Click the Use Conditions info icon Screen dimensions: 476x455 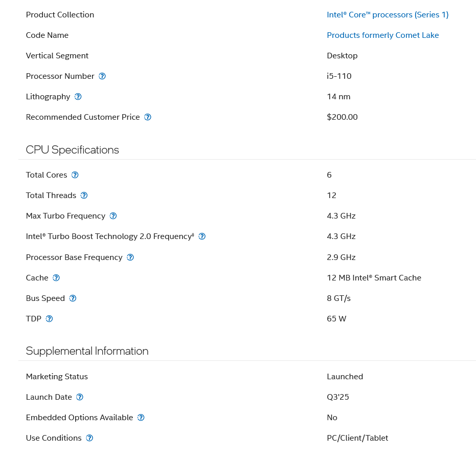(89, 438)
